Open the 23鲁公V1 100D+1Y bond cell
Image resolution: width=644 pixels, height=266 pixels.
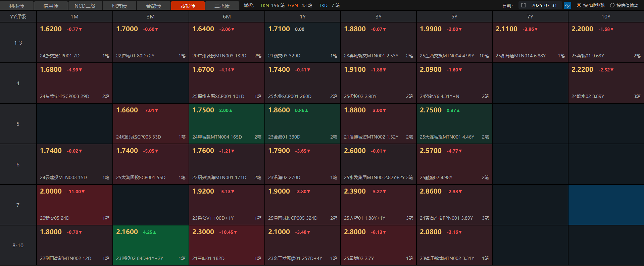point(227,205)
